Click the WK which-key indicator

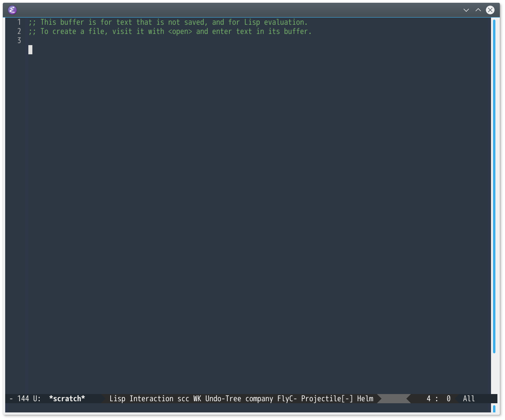pos(197,398)
